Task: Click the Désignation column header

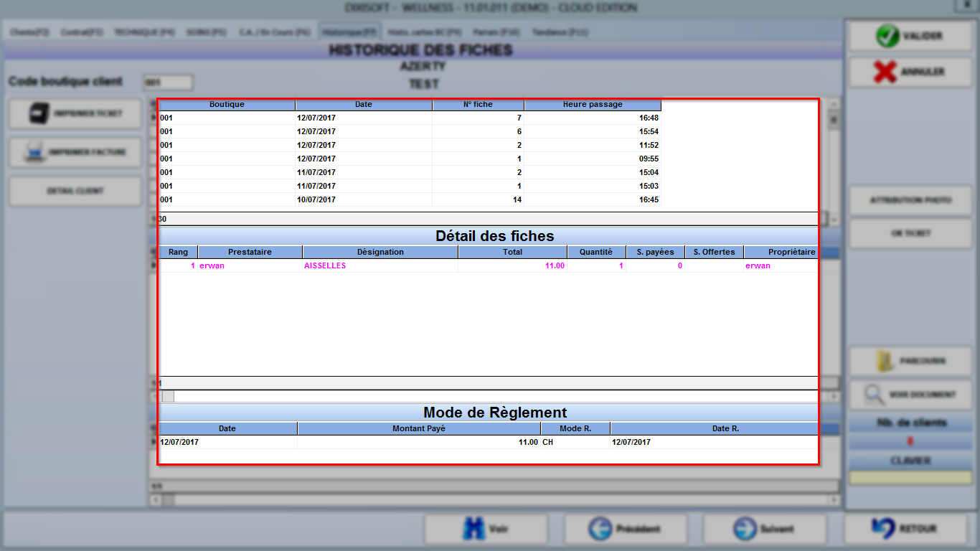Action: pyautogui.click(x=380, y=253)
